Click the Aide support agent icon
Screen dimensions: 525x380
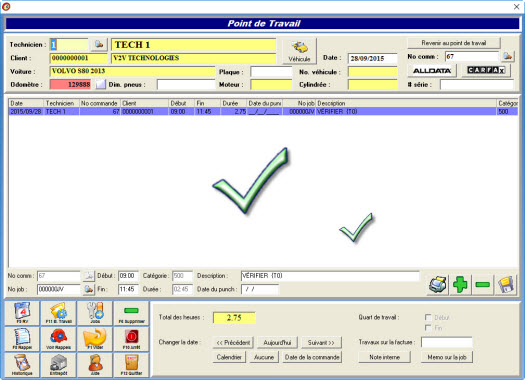pos(95,365)
